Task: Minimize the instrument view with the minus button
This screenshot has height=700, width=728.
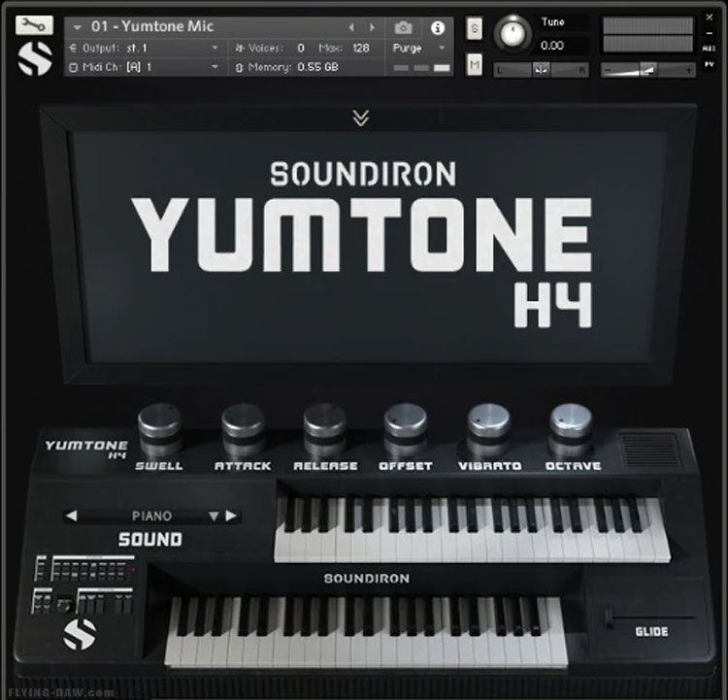Action: [710, 33]
